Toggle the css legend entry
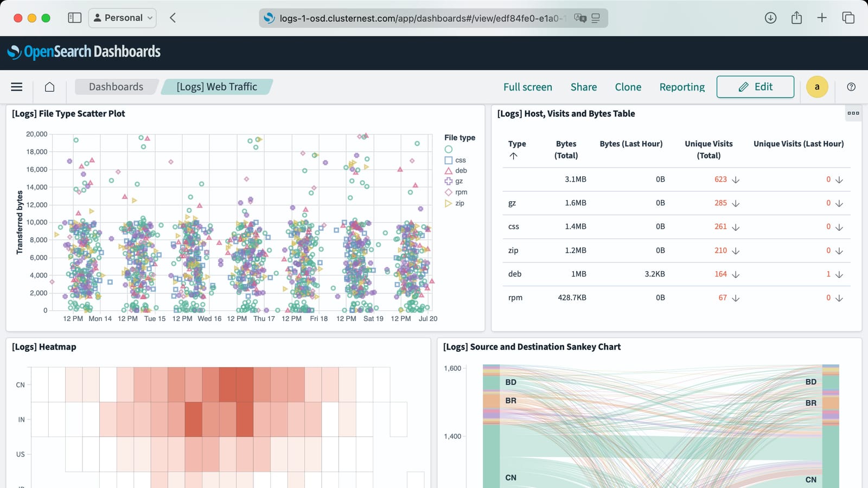 coord(455,160)
